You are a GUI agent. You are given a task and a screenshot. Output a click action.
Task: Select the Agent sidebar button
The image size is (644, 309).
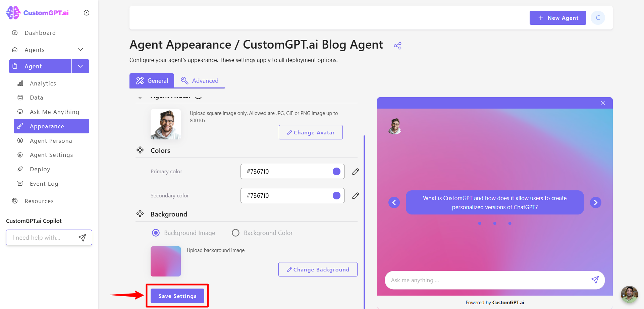click(x=40, y=66)
